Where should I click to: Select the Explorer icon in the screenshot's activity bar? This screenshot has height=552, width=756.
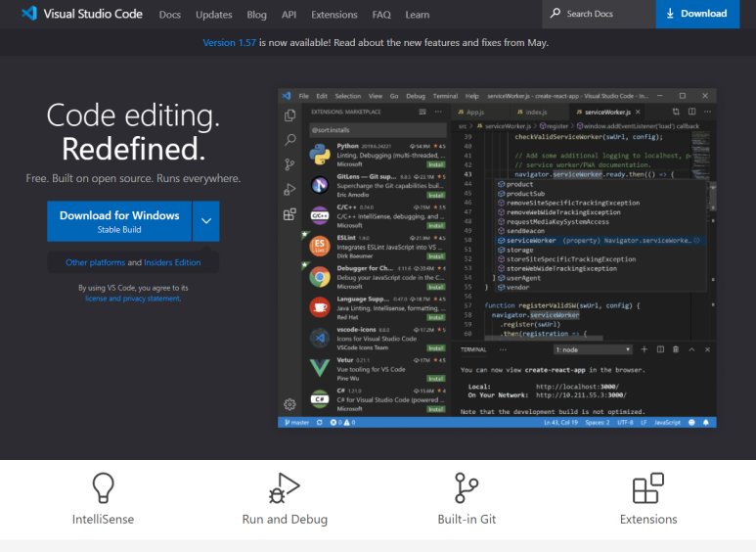pos(289,115)
